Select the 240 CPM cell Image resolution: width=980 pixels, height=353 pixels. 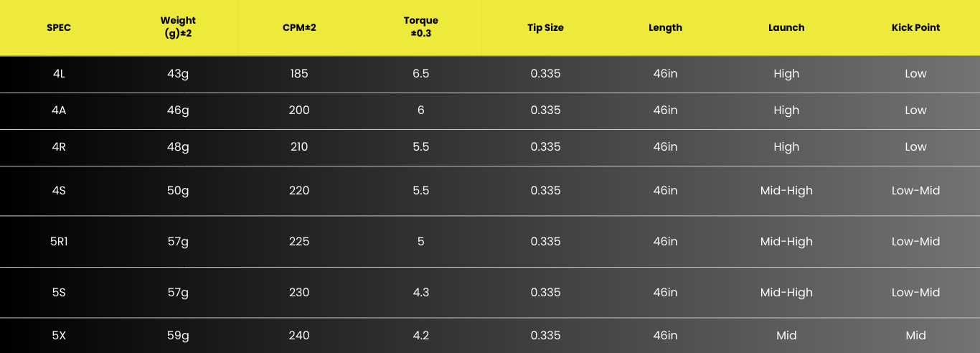point(299,336)
